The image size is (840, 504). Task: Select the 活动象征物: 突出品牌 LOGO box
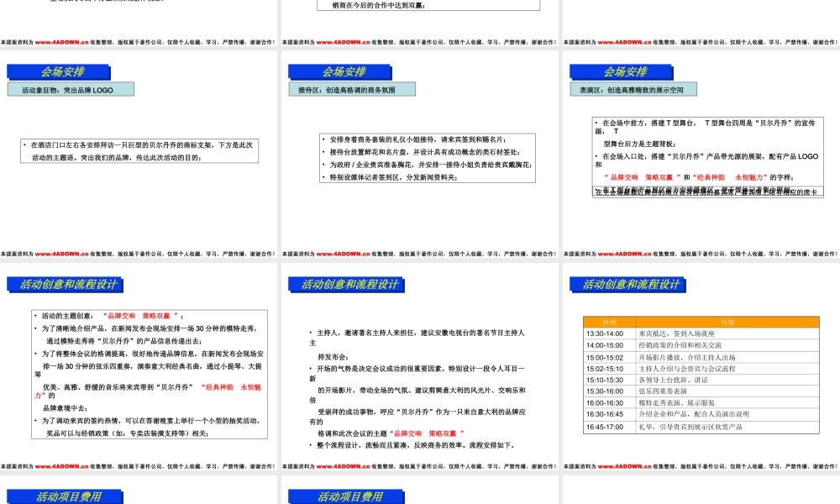(x=69, y=88)
